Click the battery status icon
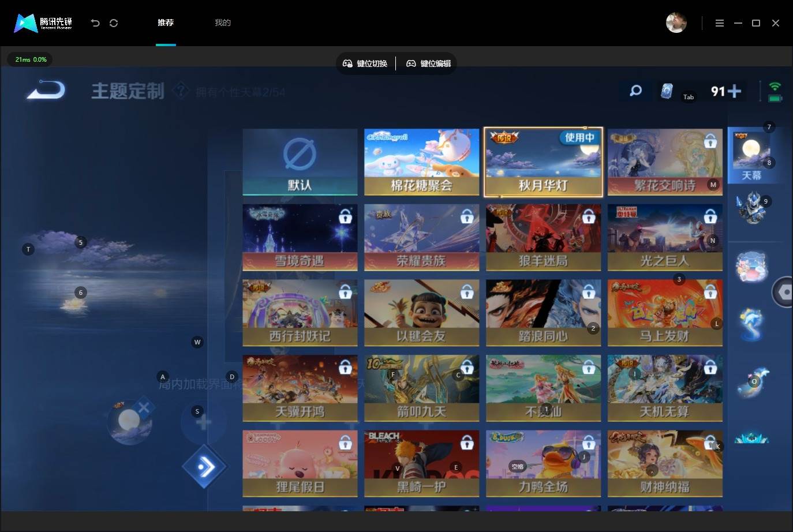The height and width of the screenshot is (532, 793). click(x=775, y=99)
